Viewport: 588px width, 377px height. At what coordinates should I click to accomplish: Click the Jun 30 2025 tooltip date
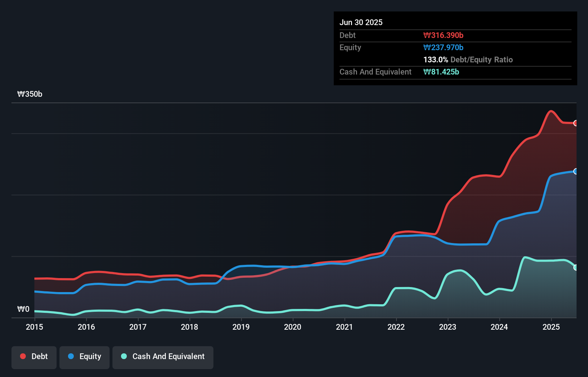point(361,22)
